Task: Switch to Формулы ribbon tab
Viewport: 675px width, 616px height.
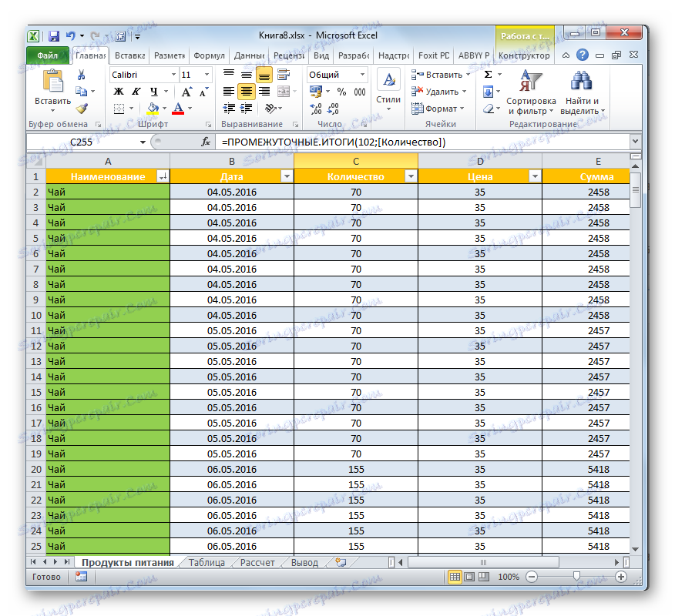Action: point(210,55)
